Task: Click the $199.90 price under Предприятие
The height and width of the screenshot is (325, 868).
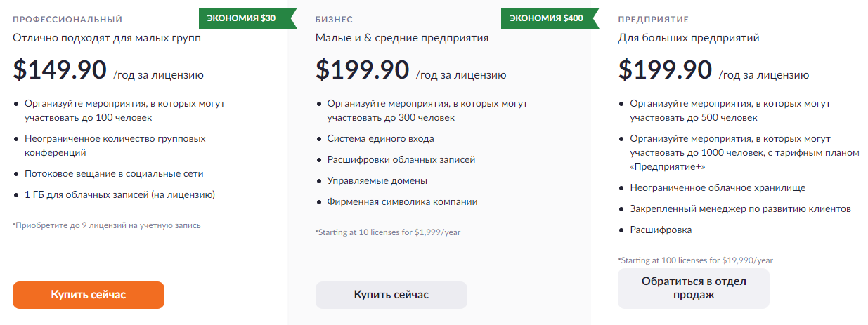Action: coord(666,69)
